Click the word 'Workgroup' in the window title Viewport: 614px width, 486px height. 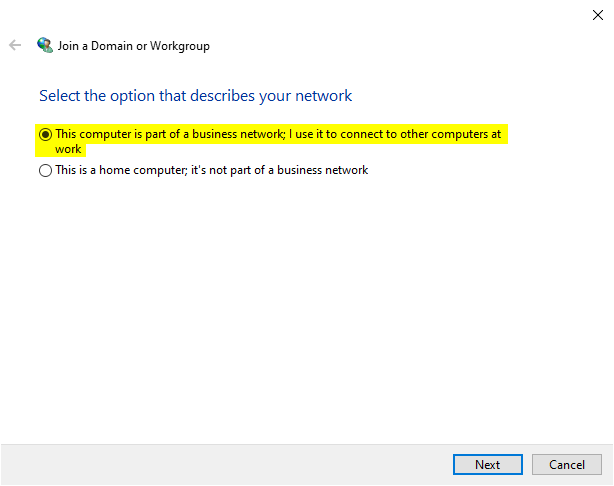tap(180, 46)
